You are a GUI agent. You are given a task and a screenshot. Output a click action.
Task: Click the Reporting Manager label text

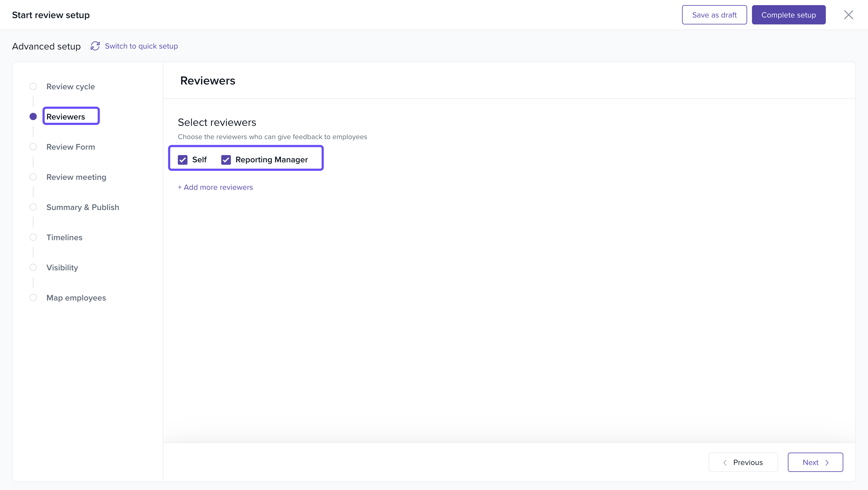(271, 160)
